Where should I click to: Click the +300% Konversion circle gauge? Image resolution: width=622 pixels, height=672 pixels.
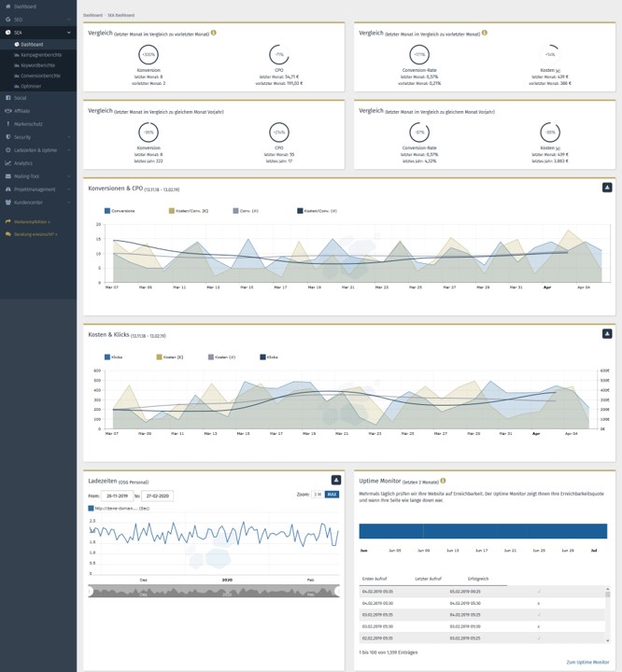[x=148, y=54]
